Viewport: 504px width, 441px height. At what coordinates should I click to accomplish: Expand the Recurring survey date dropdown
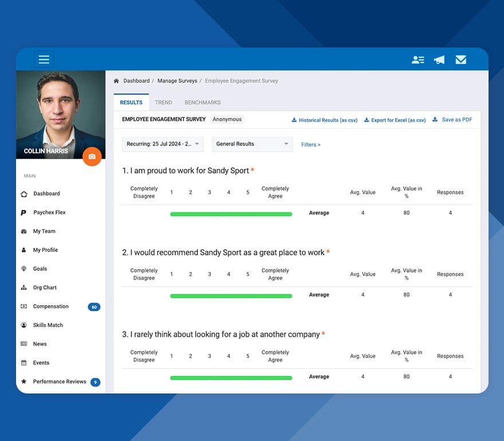[162, 144]
